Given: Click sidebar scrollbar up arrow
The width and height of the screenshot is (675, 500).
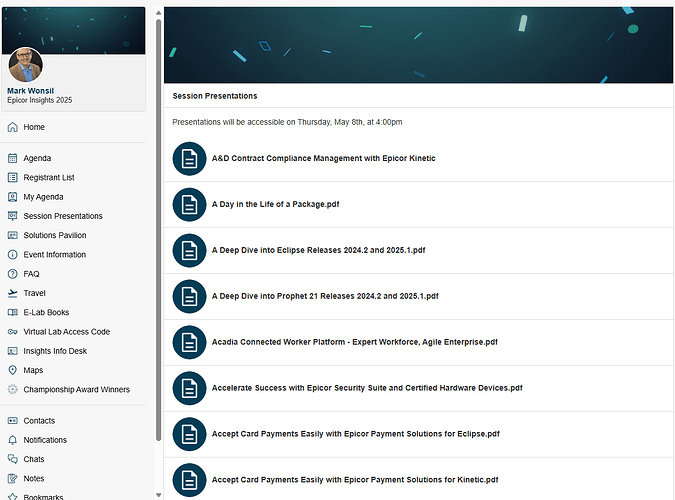Looking at the screenshot, I should pyautogui.click(x=158, y=13).
